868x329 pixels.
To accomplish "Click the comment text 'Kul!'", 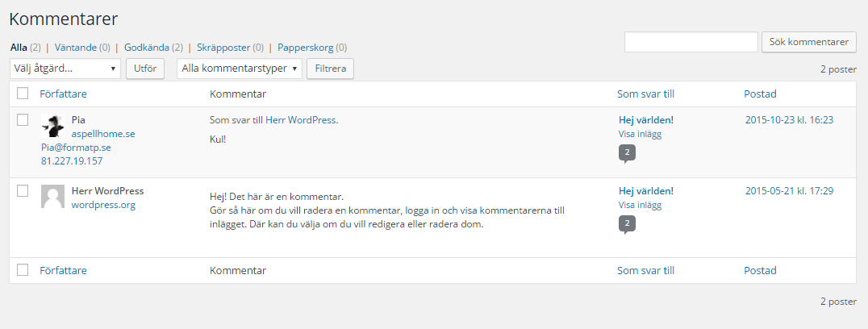I will [218, 140].
